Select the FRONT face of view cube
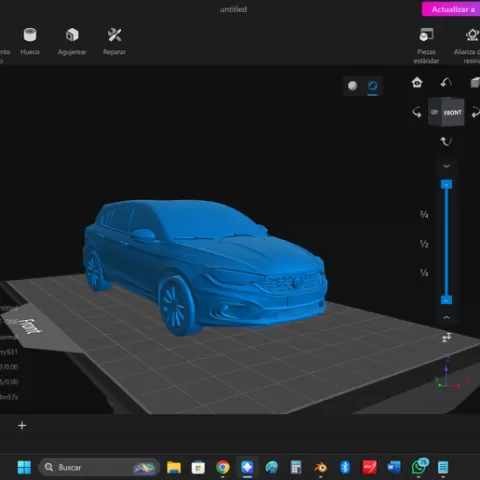The width and height of the screenshot is (480, 480). click(x=452, y=113)
